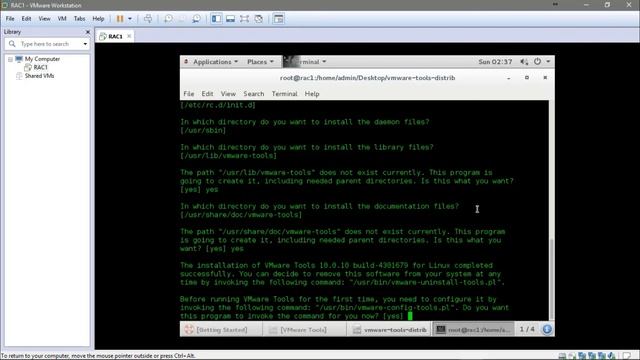Screen dimensions: 640x360
Task: Open the terminal Help menu
Action: pyautogui.click(x=312, y=94)
